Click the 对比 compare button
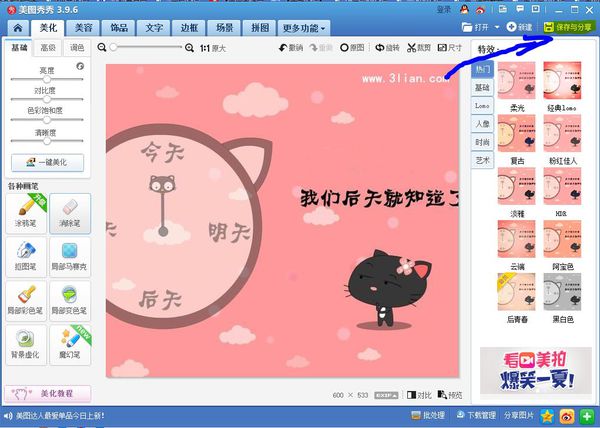This screenshot has width=600, height=428. point(419,395)
